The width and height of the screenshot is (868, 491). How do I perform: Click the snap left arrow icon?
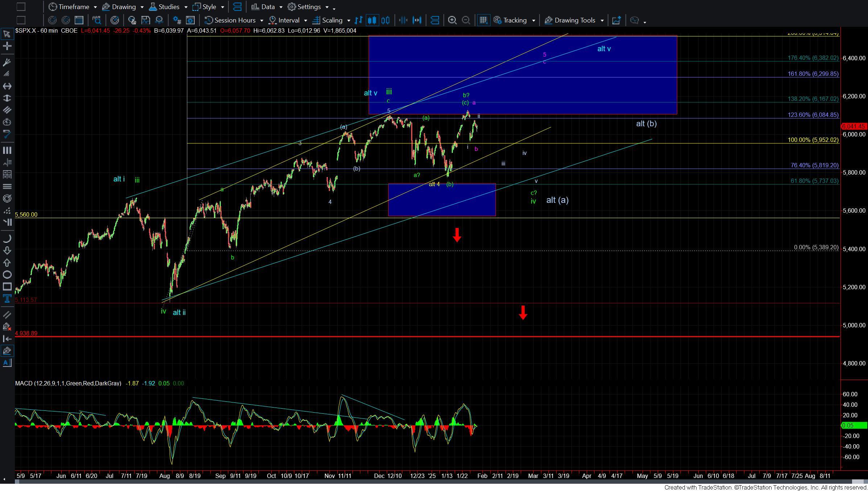pyautogui.click(x=7, y=339)
